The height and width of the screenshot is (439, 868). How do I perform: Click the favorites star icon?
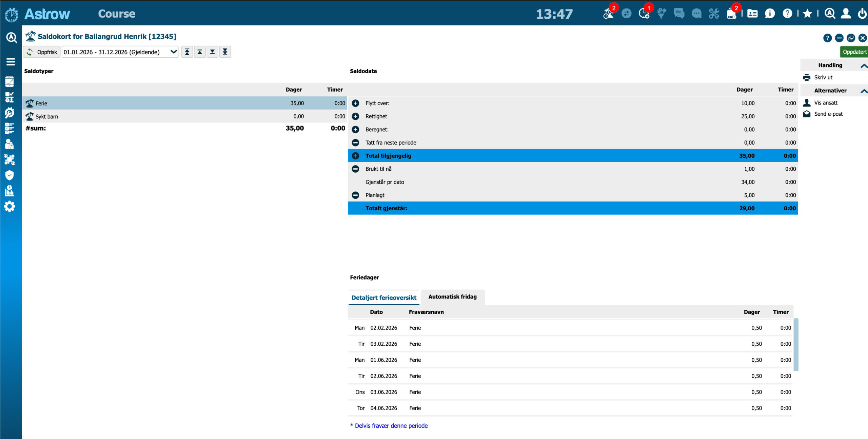(808, 14)
